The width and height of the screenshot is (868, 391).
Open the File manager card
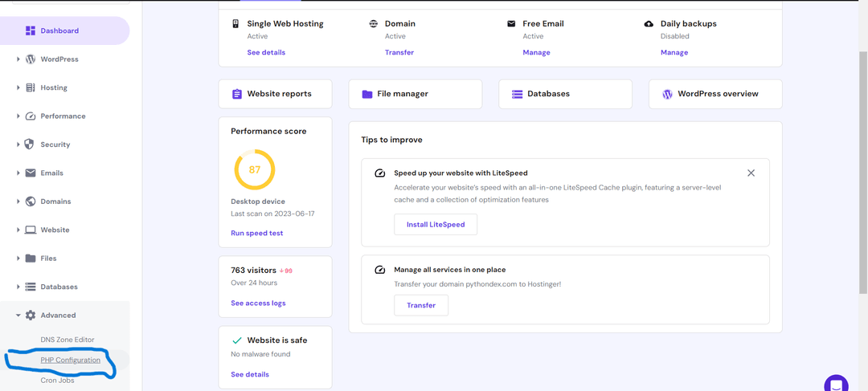coord(415,94)
